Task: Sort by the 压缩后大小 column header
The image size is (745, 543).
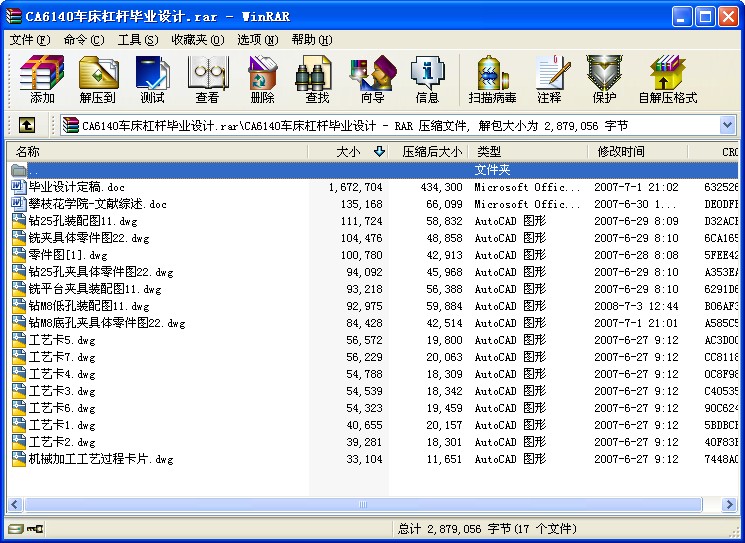Action: pos(429,152)
